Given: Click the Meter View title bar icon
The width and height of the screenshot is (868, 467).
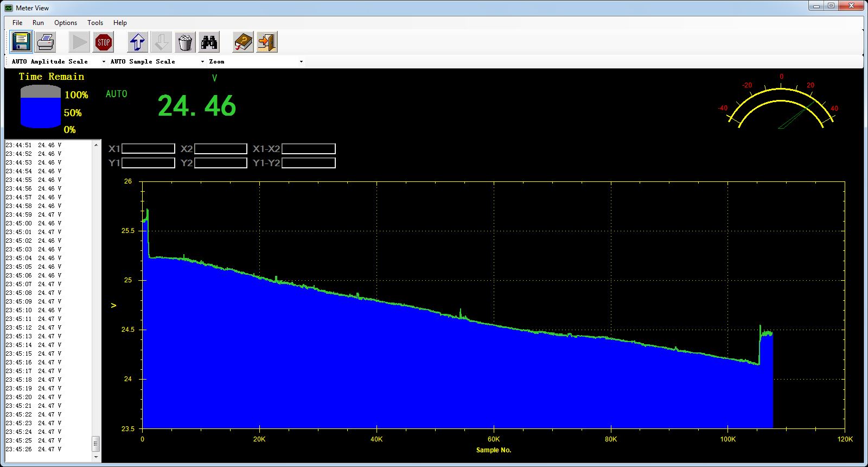Looking at the screenshot, I should pyautogui.click(x=9, y=8).
